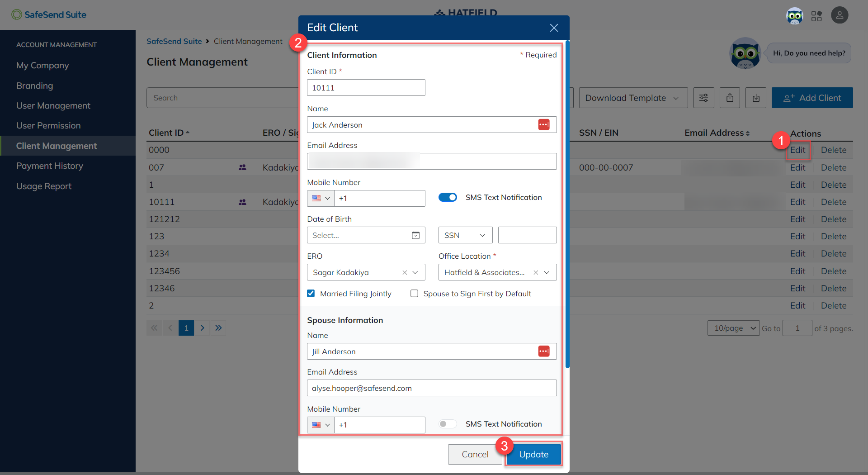Open the apps grid icon in header
868x475 pixels.
[816, 15]
